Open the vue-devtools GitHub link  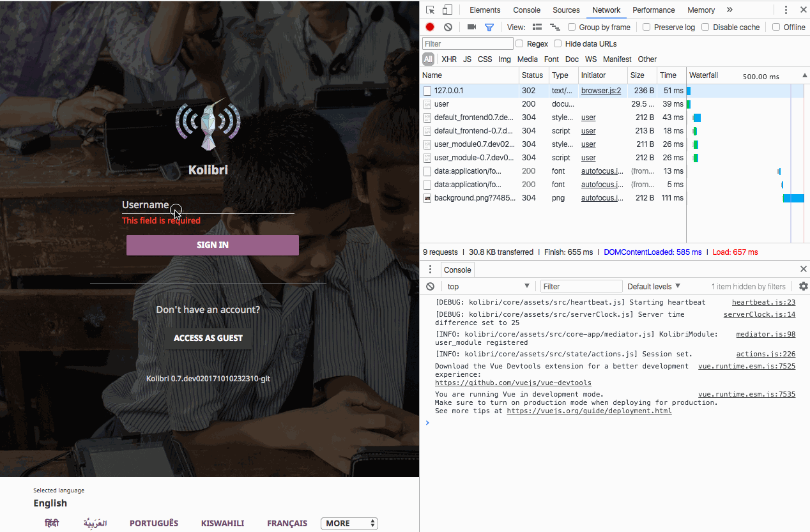tap(513, 383)
